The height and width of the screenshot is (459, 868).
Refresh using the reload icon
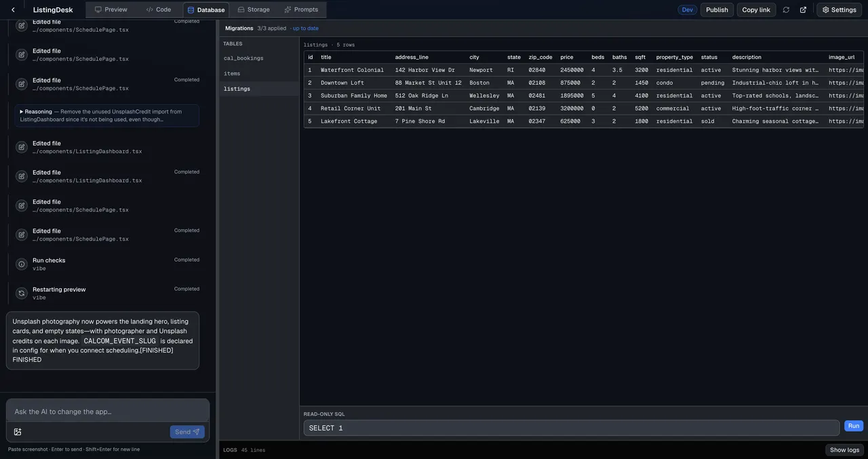(x=786, y=9)
